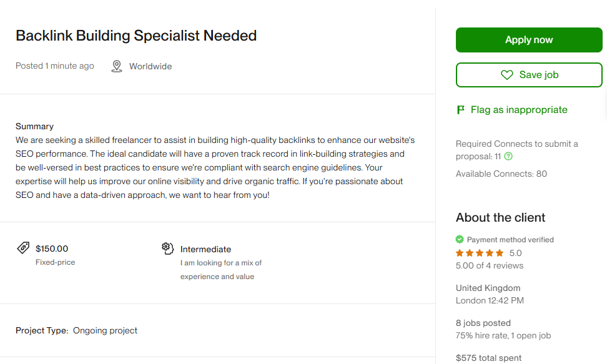Click the location pin icon near Worldwide
The image size is (607, 364).
point(117,66)
